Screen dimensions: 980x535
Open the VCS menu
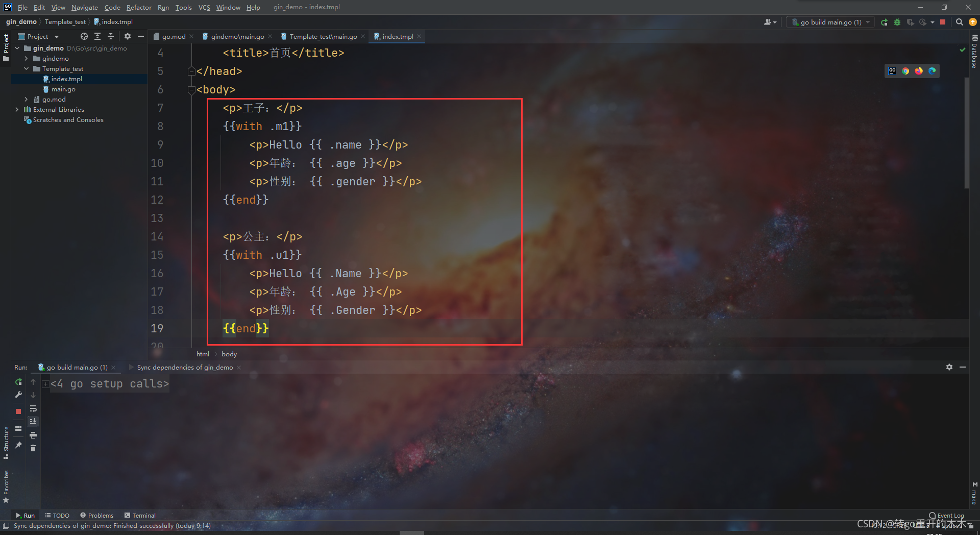pos(204,7)
